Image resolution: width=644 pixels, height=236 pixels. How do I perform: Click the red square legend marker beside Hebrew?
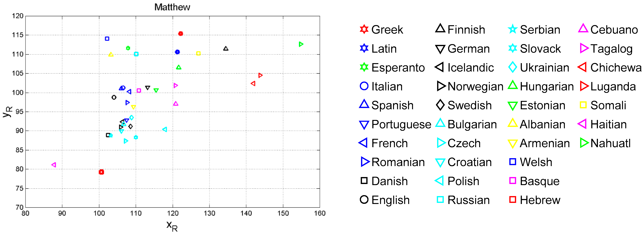pos(513,199)
